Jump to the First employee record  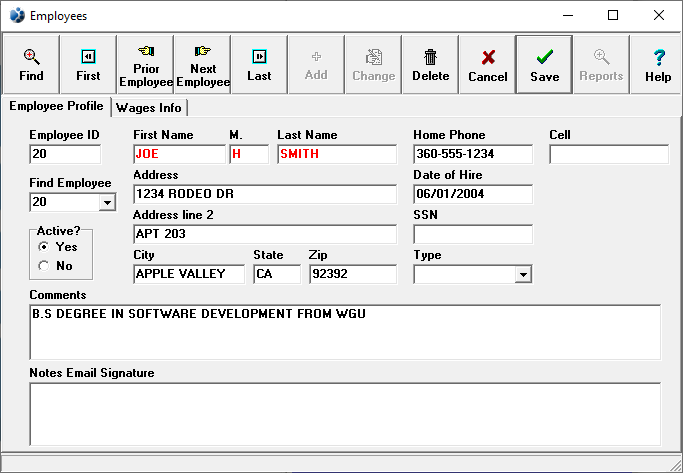click(88, 65)
